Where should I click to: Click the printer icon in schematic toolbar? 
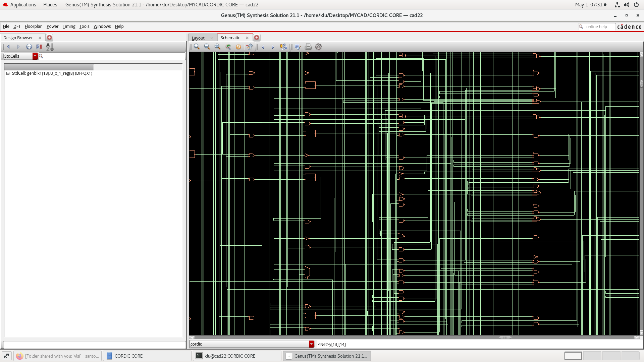pos(308,47)
